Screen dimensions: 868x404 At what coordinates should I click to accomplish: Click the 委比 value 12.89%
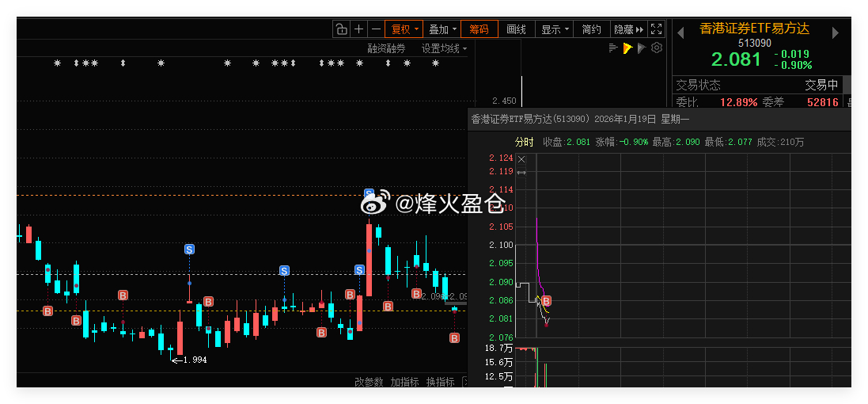tap(738, 102)
